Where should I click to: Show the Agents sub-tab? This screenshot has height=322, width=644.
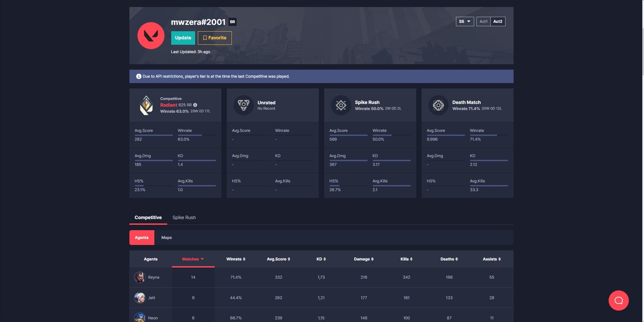[142, 238]
